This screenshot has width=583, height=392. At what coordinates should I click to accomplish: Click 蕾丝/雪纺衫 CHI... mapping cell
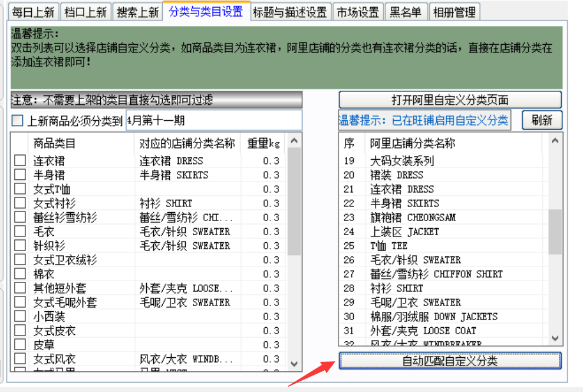coord(186,217)
